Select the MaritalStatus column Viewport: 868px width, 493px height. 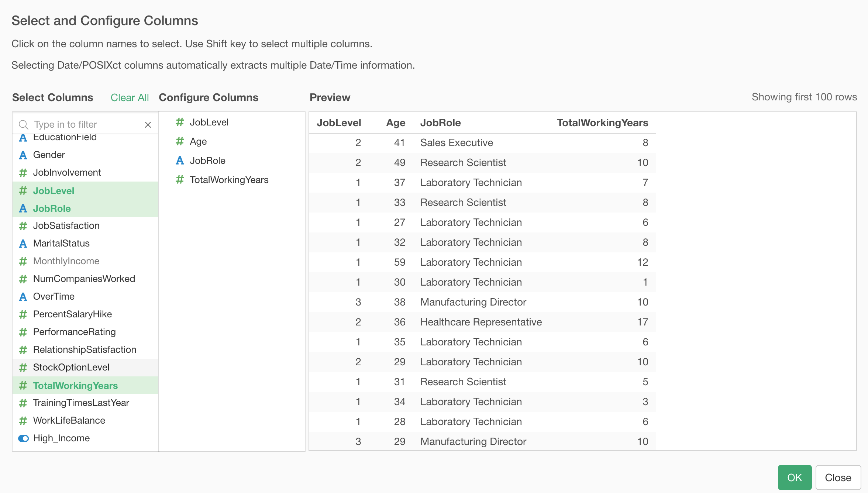(x=61, y=243)
